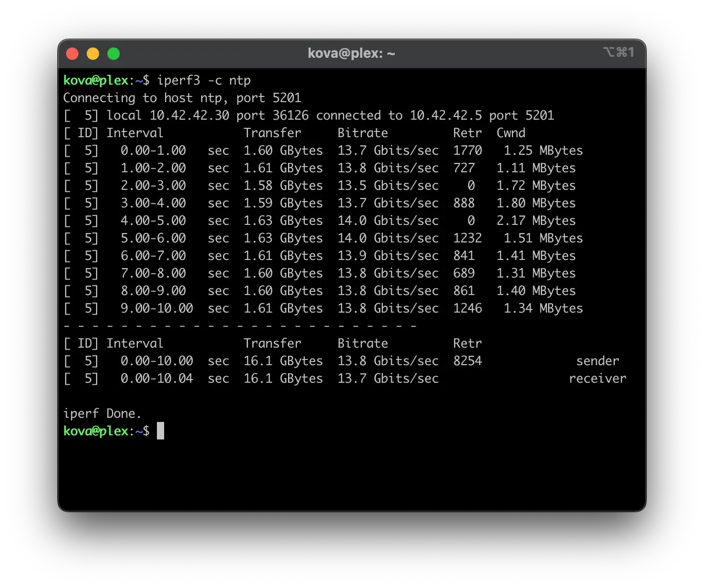Click the local IP address 10.42.42.30
The height and width of the screenshot is (588, 704).
click(x=189, y=116)
